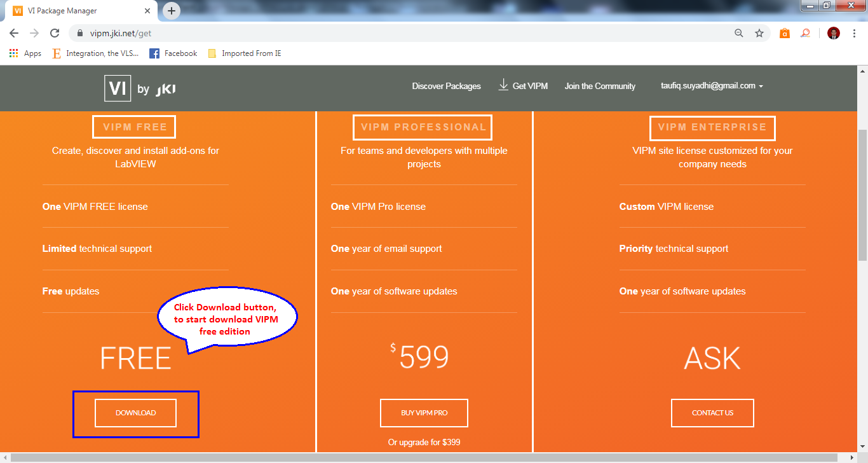Click Join the Community link
The image size is (868, 463).
(599, 85)
